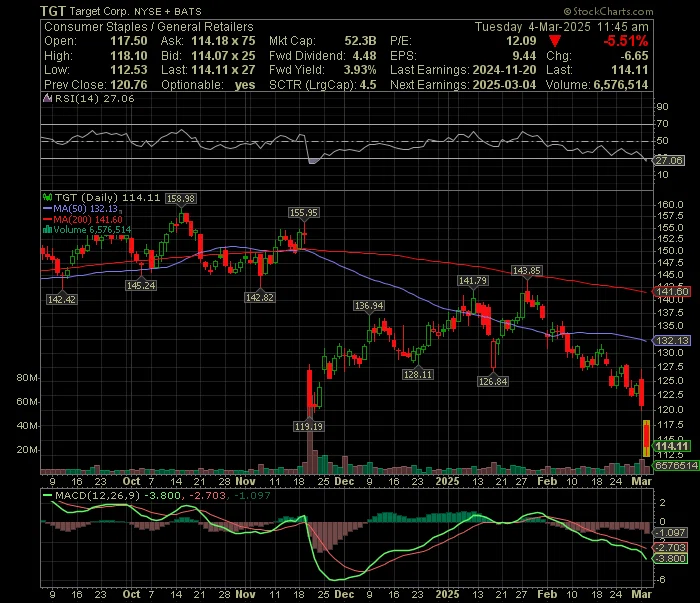Click the -5.51% percent change
This screenshot has height=603, width=700.
tap(625, 41)
